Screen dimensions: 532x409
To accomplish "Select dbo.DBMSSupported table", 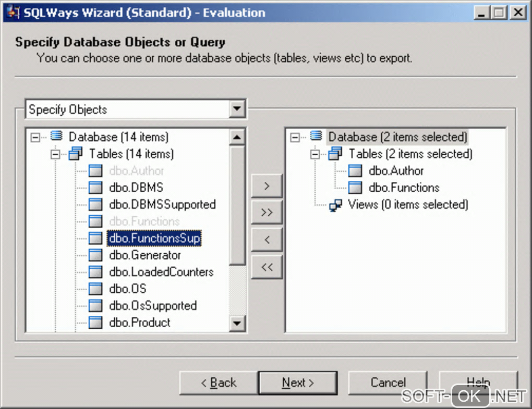I will (x=162, y=204).
